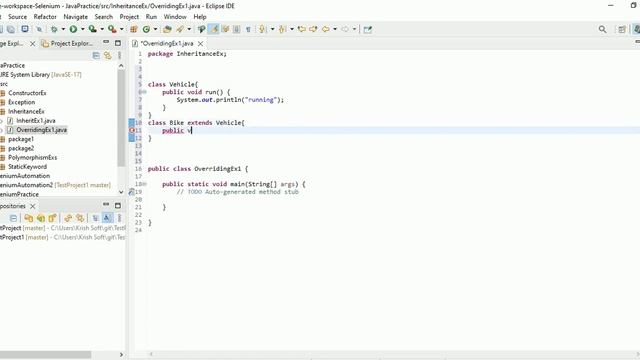Open the External Tools dropdown arrow
This screenshot has height=360, width=640.
point(121,29)
